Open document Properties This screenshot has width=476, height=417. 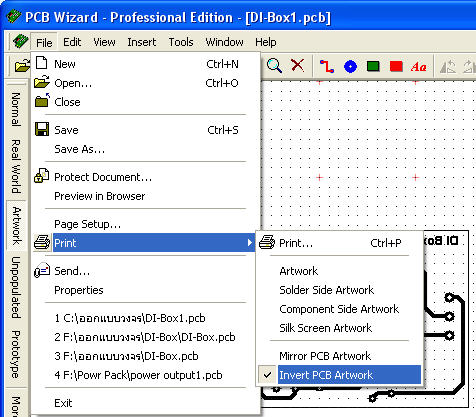point(146,290)
